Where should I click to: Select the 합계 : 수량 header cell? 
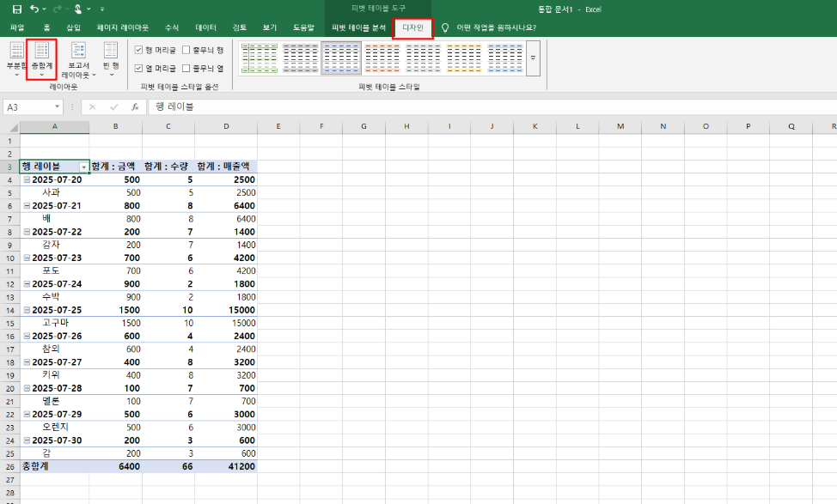click(168, 167)
